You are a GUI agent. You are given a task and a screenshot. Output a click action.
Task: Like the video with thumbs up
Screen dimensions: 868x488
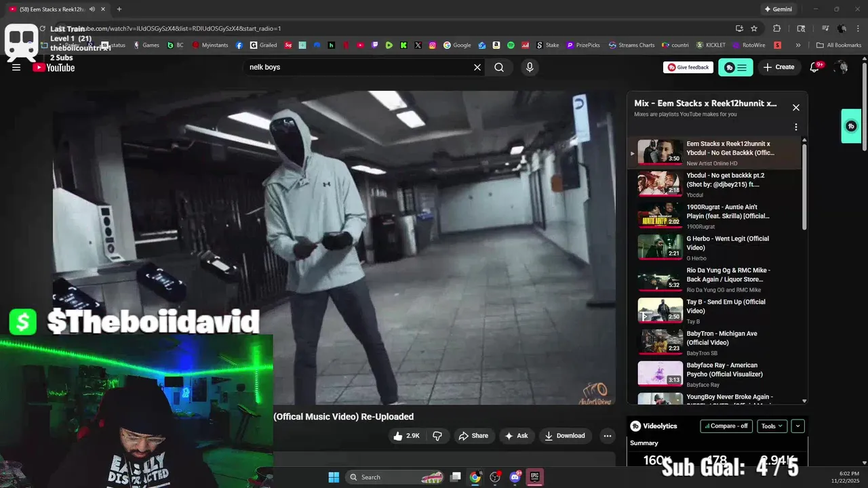pos(407,436)
